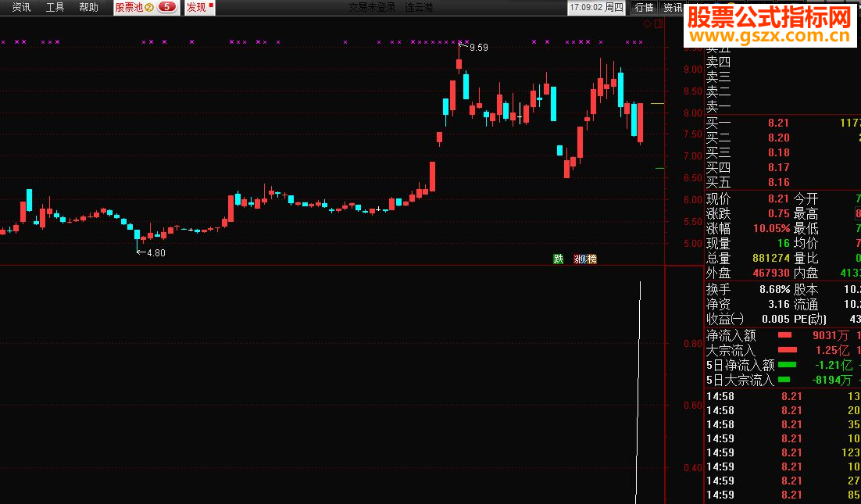The image size is (861, 504).
Task: Select the 卖一 ask row
Action: click(x=783, y=106)
